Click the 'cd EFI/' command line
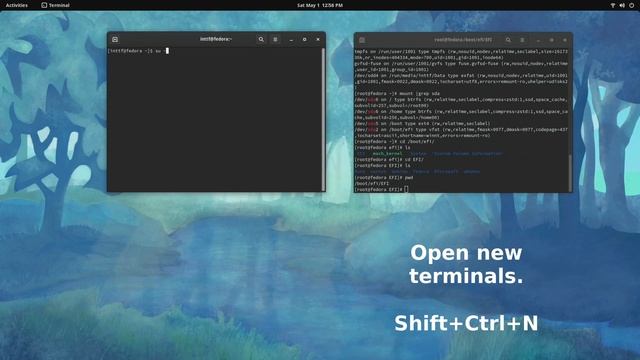 (x=389, y=159)
